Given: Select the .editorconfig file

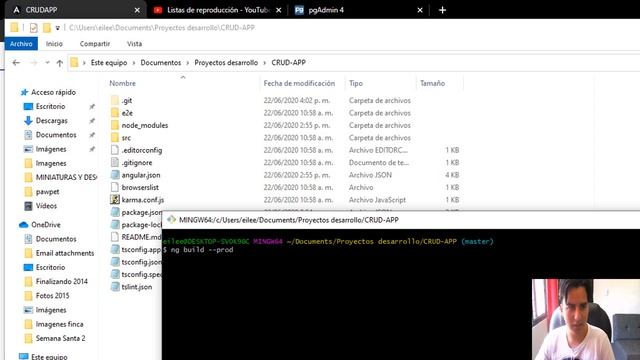Looking at the screenshot, I should (142, 150).
